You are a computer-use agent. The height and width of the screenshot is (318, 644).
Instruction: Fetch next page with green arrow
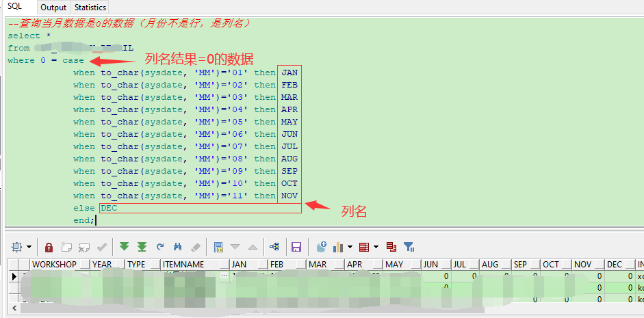tap(124, 247)
